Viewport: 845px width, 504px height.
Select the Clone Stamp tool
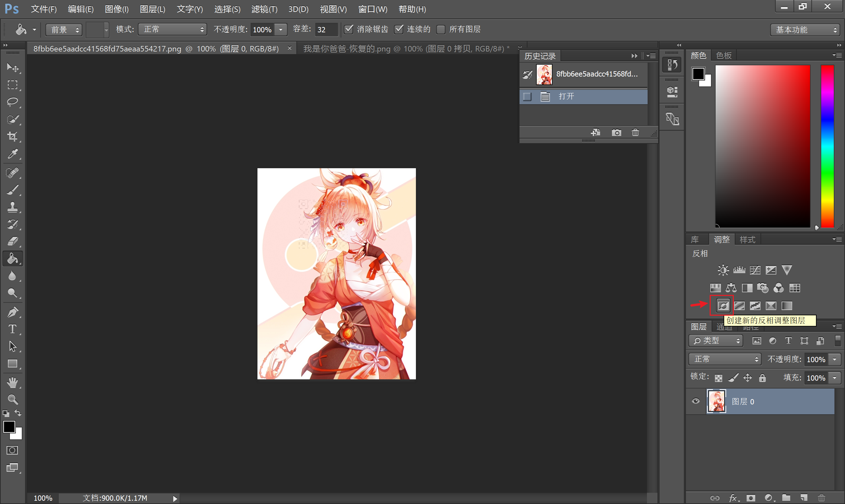click(x=13, y=207)
